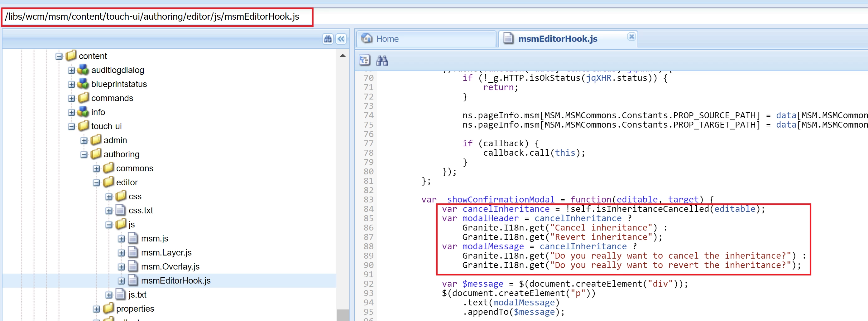
Task: Collapse the authoring folder
Action: (84, 155)
